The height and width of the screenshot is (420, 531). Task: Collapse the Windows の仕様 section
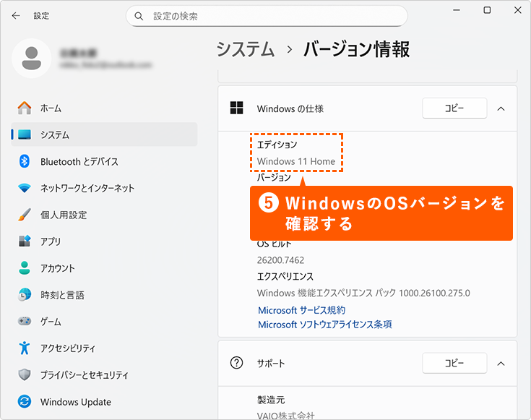[501, 108]
